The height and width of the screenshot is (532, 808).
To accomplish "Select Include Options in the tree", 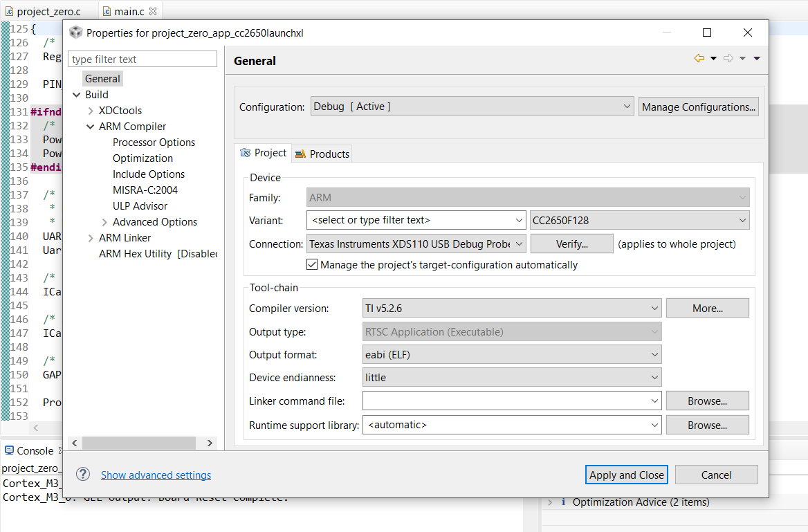I will click(x=149, y=175).
